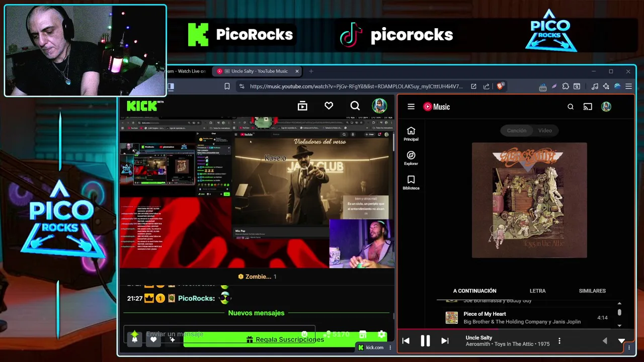The width and height of the screenshot is (644, 362).
Task: Open more options for Uncle Salty
Action: click(559, 341)
